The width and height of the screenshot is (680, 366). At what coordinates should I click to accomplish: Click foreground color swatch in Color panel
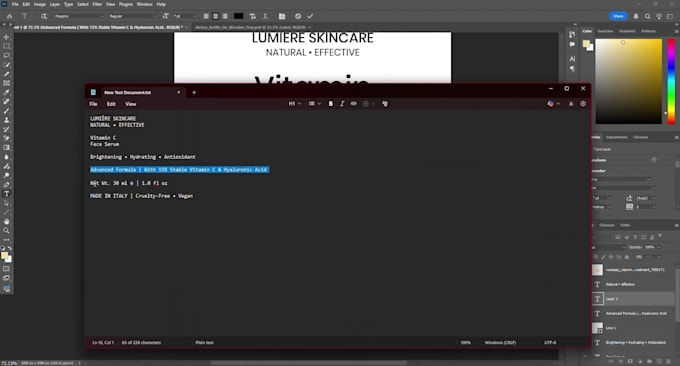click(x=586, y=44)
